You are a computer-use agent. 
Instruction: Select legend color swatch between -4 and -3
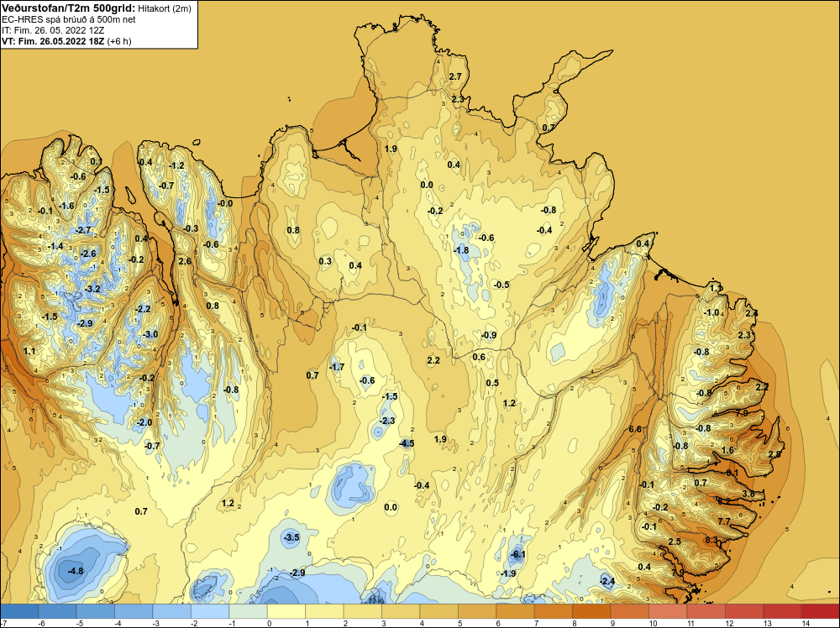(134, 610)
